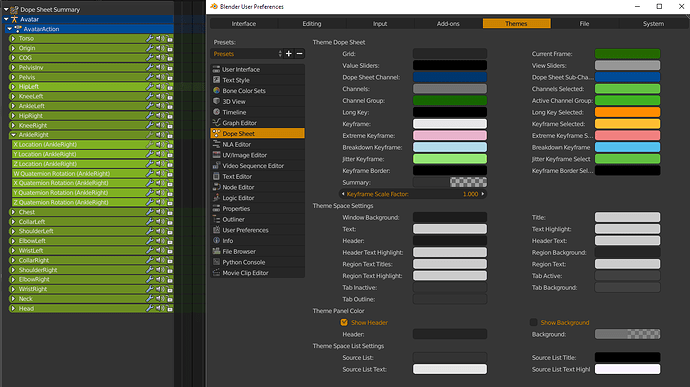Open the Long Key Selected color swatch
The height and width of the screenshot is (387, 690).
(628, 112)
